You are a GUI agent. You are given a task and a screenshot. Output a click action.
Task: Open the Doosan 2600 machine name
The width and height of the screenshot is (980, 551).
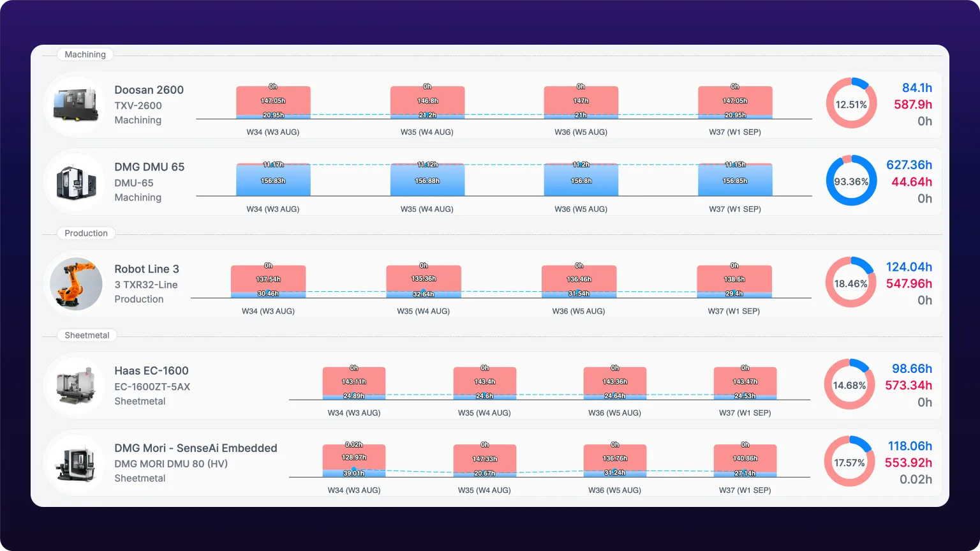point(149,90)
